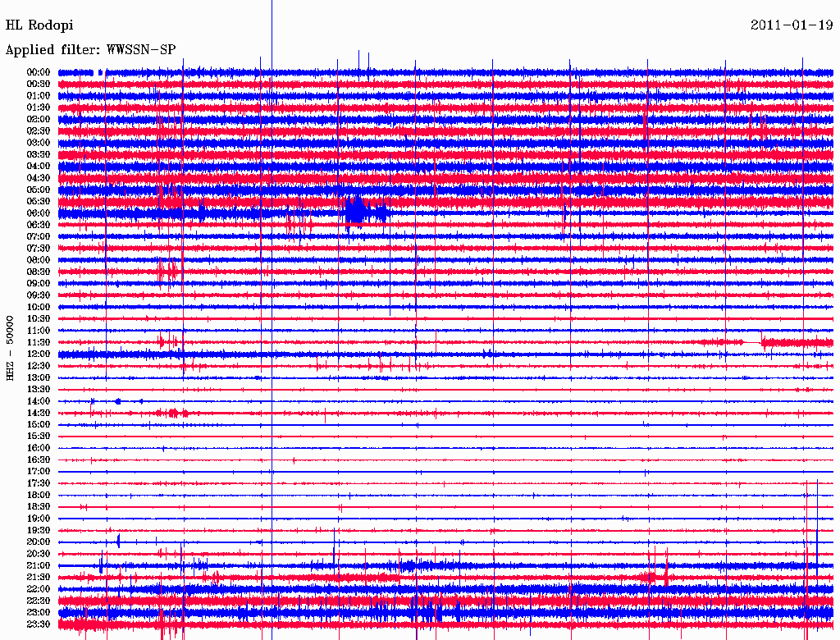Select the 05:30 time label
The image size is (840, 640).
coord(39,202)
